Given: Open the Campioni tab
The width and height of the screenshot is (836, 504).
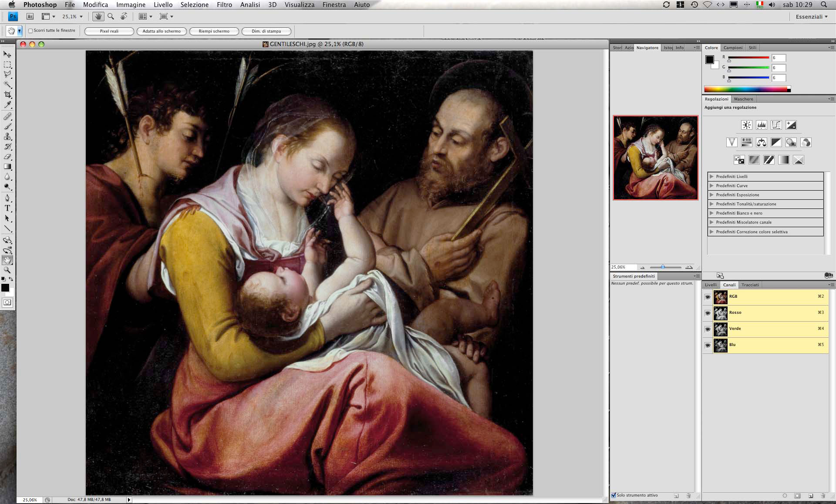Looking at the screenshot, I should pos(733,47).
